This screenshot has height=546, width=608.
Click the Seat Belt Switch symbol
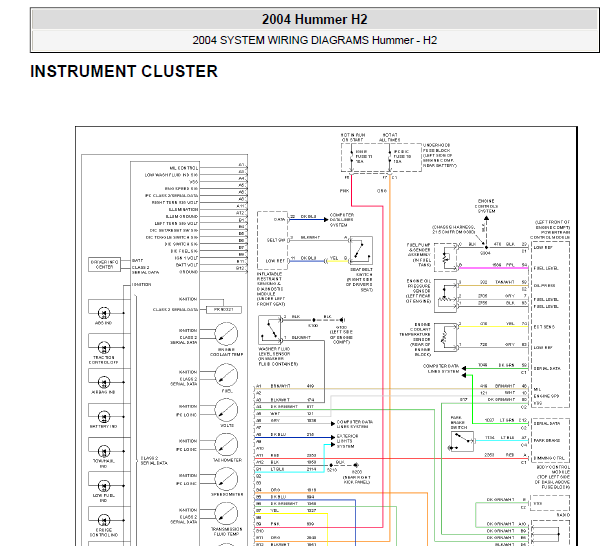click(x=361, y=251)
